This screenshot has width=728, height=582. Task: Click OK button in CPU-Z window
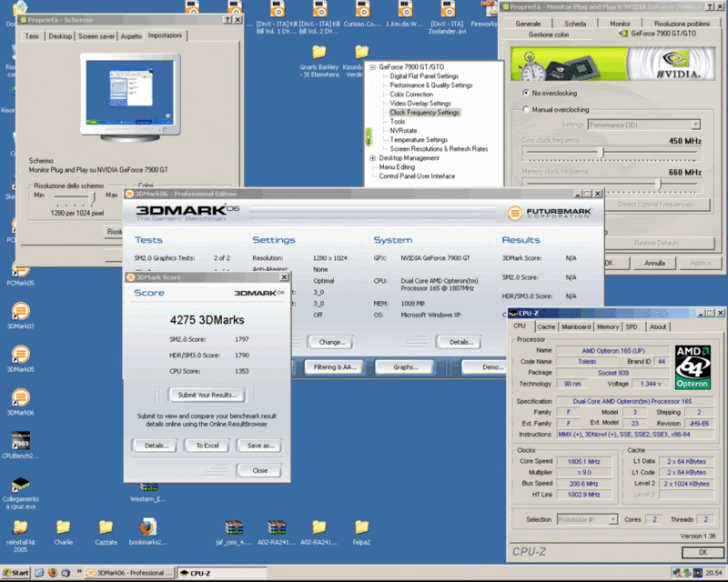coord(703,552)
